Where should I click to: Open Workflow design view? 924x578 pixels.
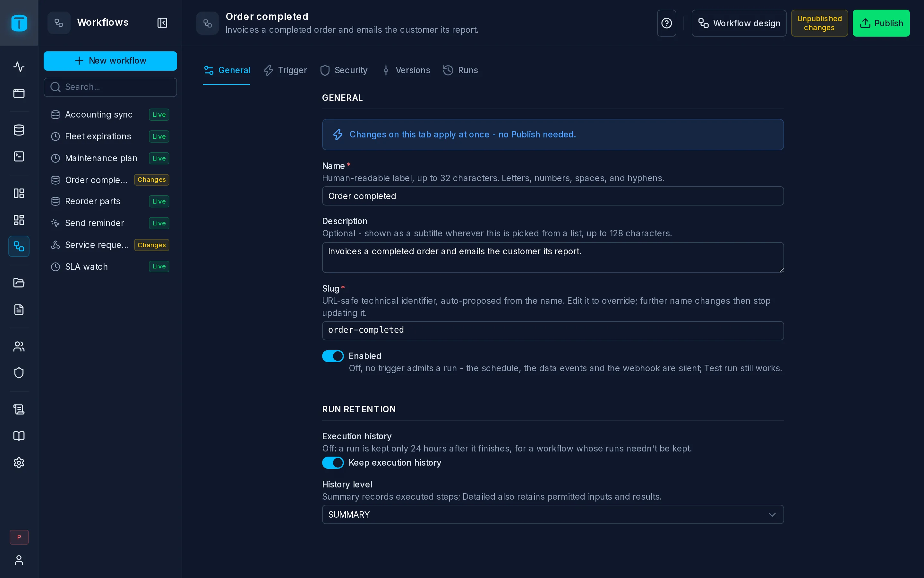(x=739, y=23)
